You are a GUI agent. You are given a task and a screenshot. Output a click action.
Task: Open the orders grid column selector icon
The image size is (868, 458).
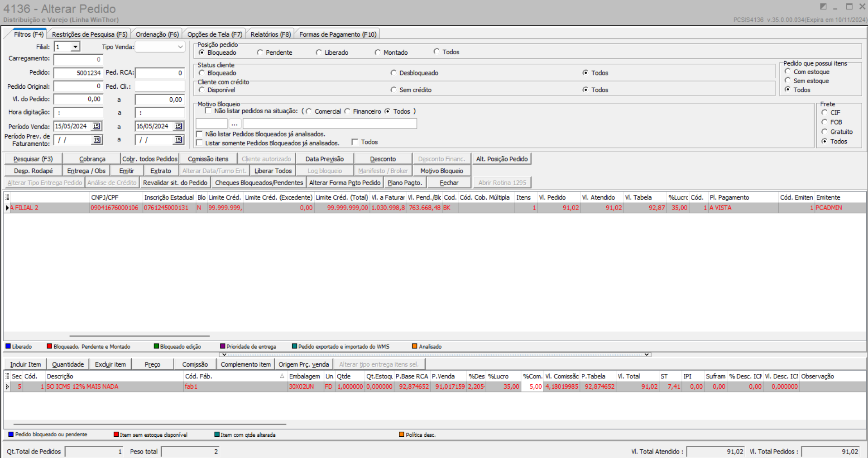pos(7,197)
